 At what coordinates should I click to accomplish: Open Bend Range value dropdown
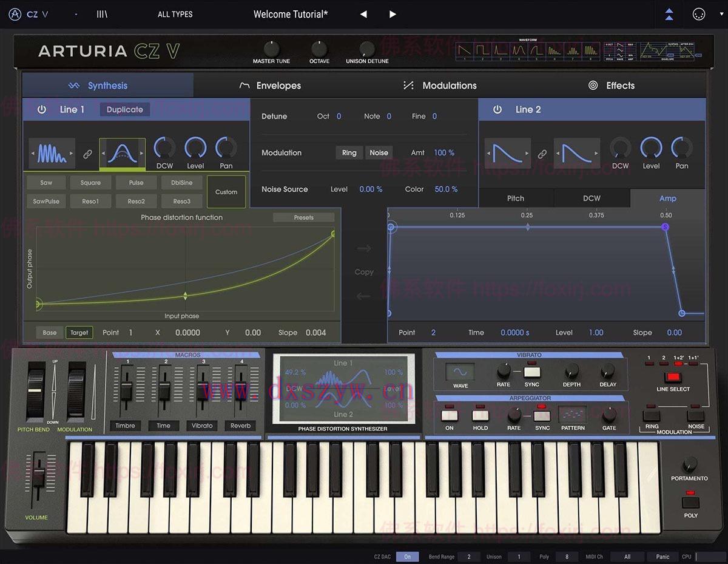[468, 556]
